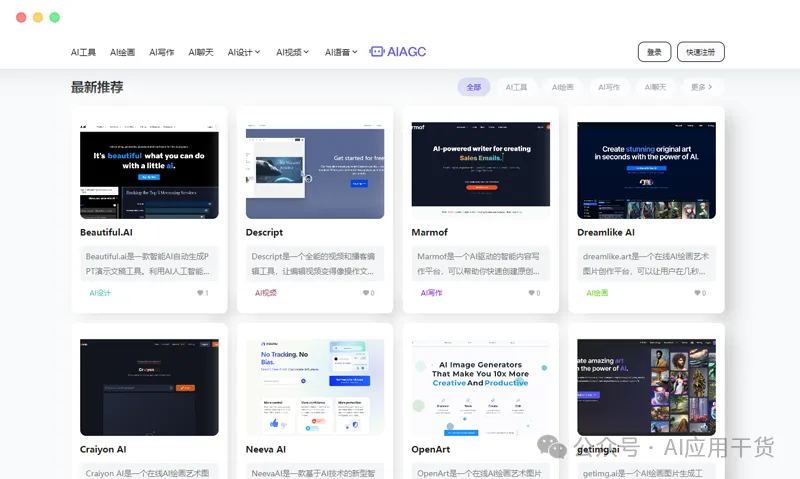
Task: Click the 最新推荐 section heading
Action: coord(97,87)
